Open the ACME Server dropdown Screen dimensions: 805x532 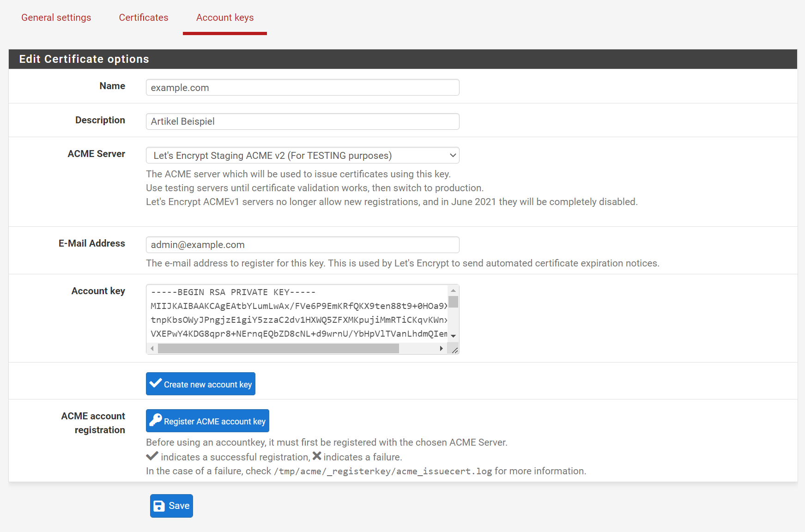(303, 155)
